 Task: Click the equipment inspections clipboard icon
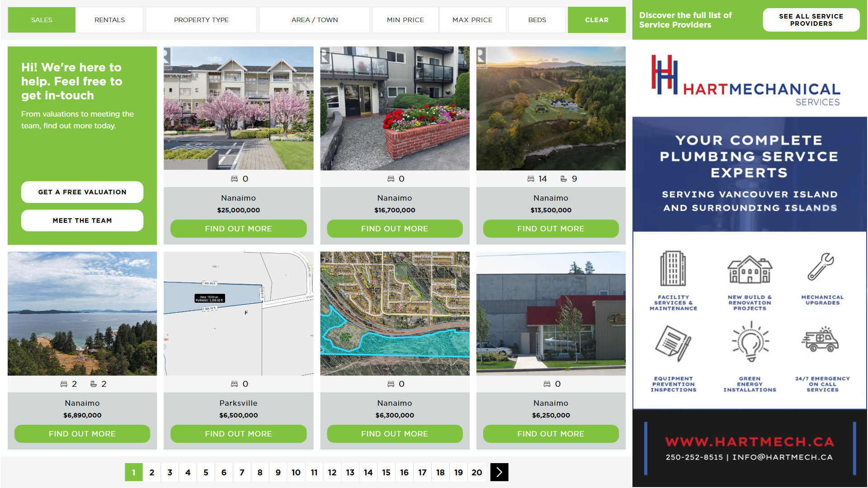point(673,343)
